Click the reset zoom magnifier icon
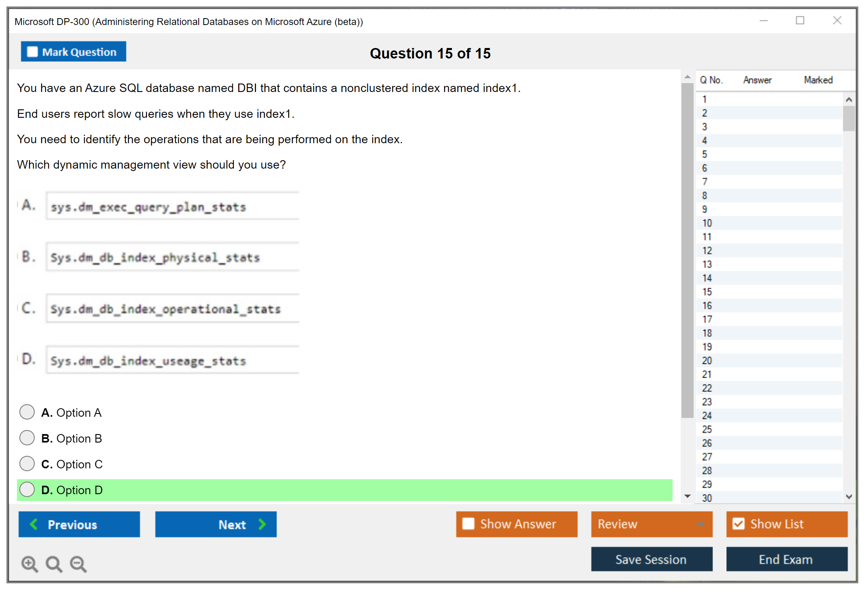 click(x=53, y=564)
